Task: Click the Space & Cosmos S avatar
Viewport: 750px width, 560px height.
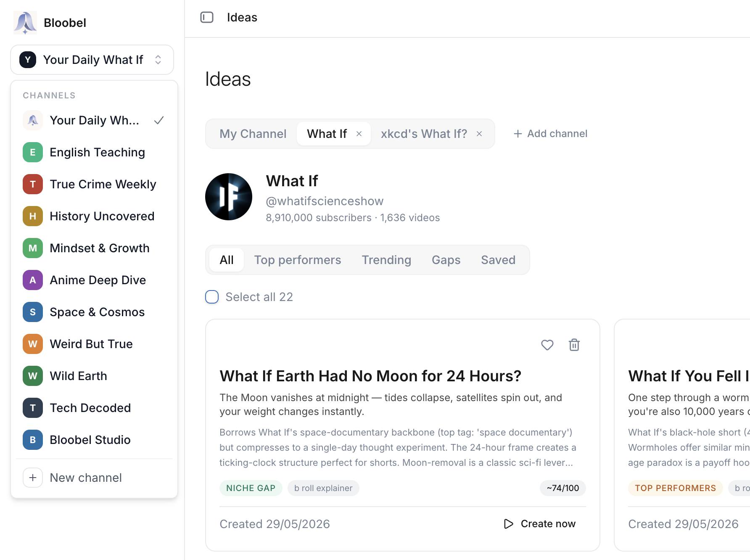Action: tap(33, 312)
